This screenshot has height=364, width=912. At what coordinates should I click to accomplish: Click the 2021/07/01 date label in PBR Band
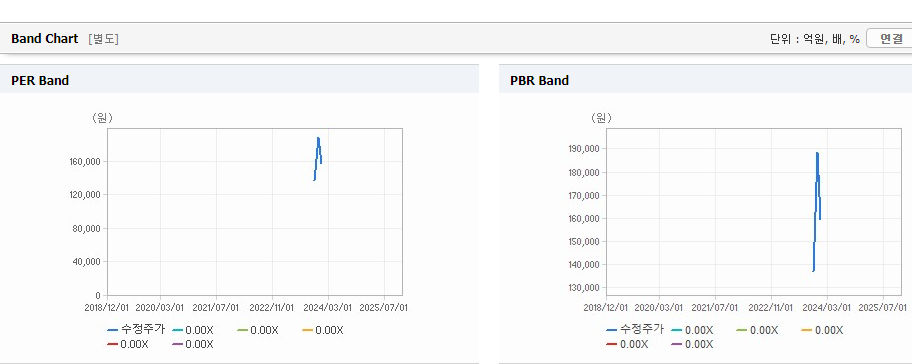[x=715, y=307]
